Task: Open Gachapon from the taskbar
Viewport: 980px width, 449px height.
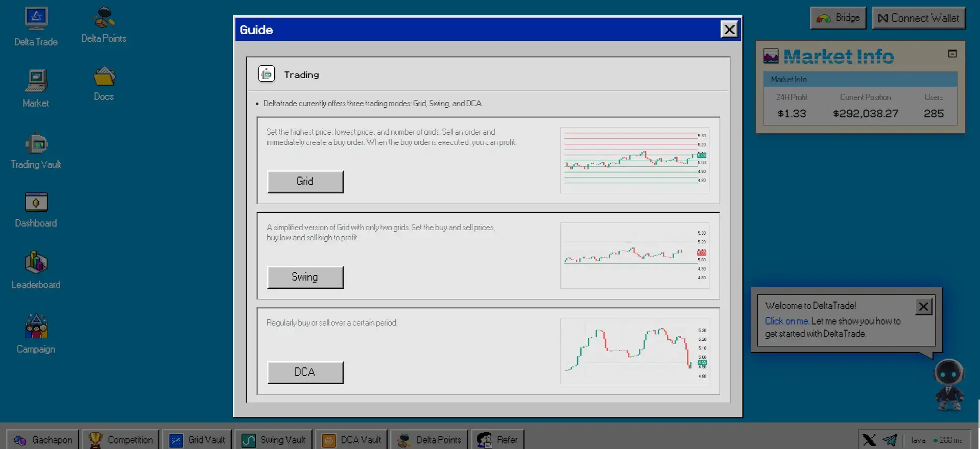Action: pyautogui.click(x=43, y=440)
